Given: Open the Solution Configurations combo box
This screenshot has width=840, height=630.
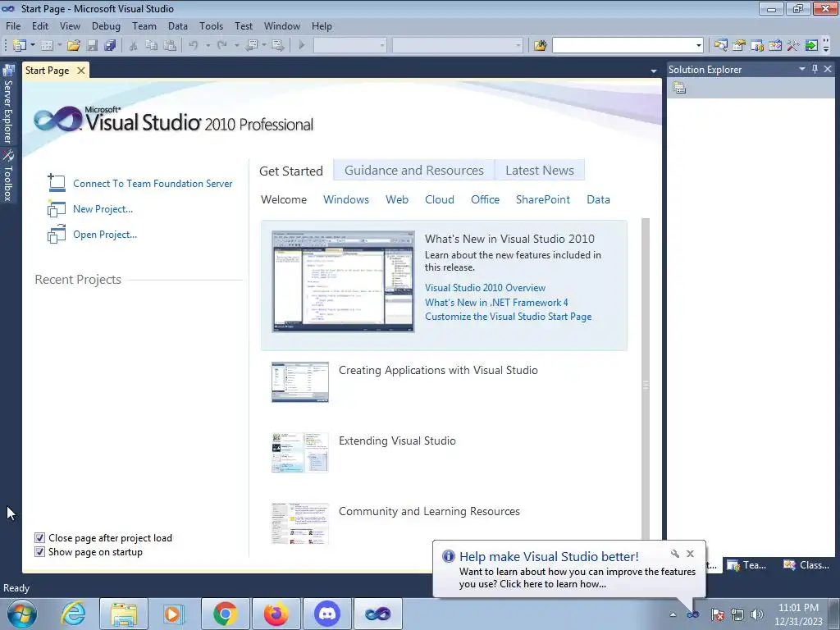Looking at the screenshot, I should click(349, 46).
